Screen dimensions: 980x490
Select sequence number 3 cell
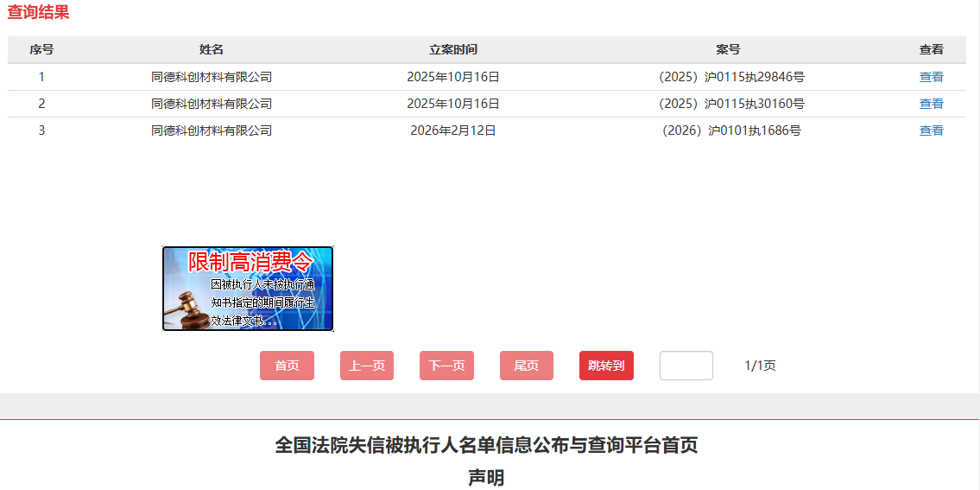41,130
